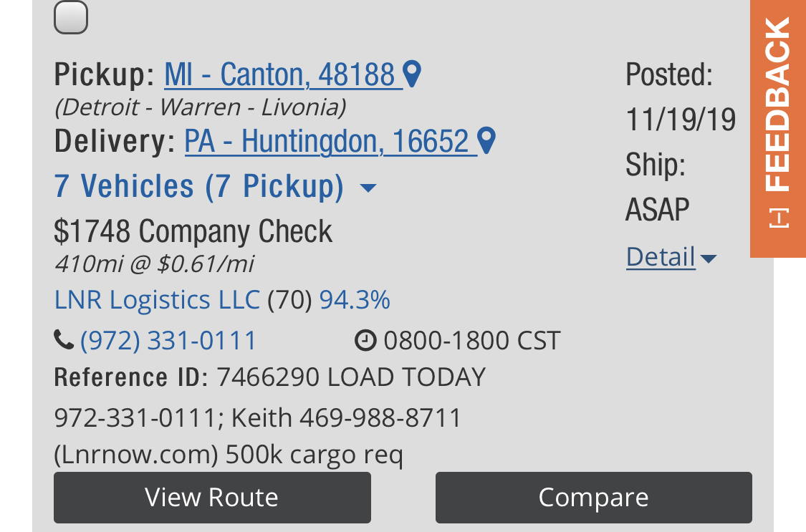Expand the 7 Vehicles (7 Pickup) list
The height and width of the screenshot is (532, 806).
199,186
